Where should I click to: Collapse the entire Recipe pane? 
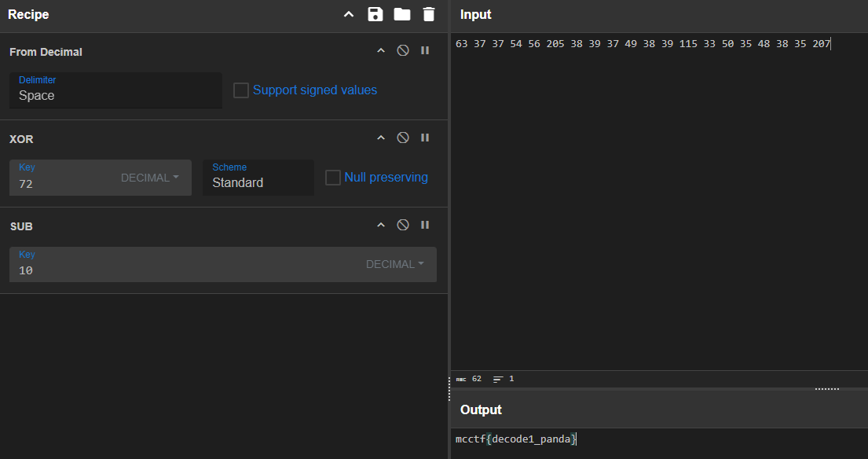pyautogui.click(x=349, y=14)
